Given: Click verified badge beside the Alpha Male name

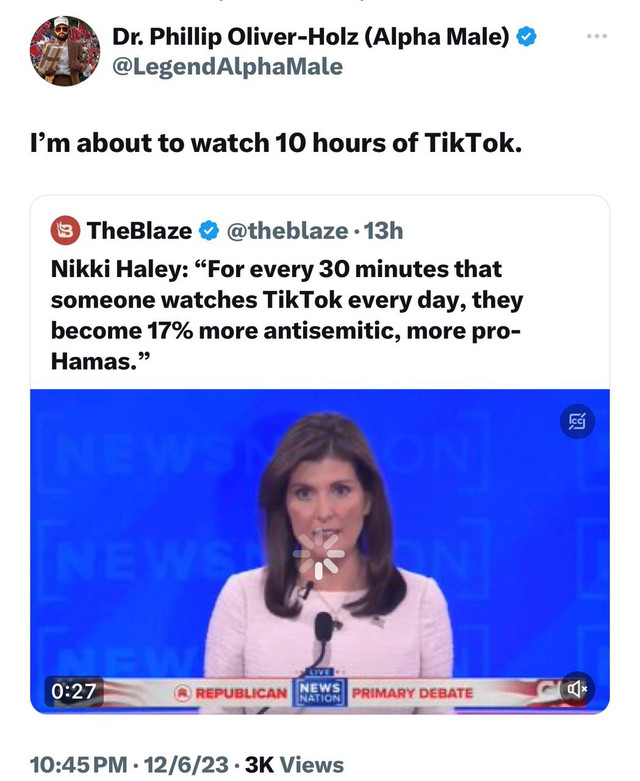Looking at the screenshot, I should [x=529, y=38].
